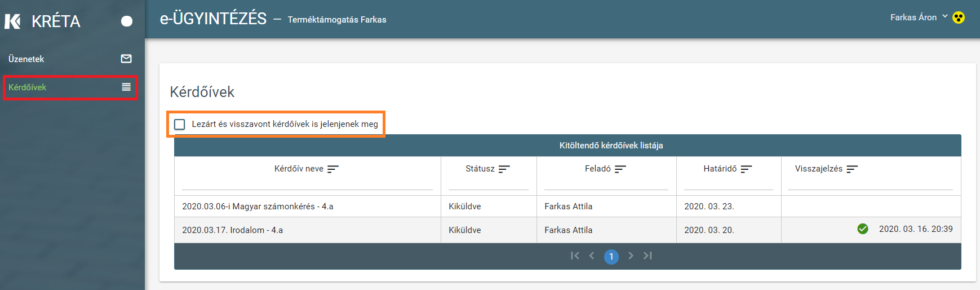Go to last page of list
Image resolution: width=980 pixels, height=290 pixels.
(x=648, y=256)
